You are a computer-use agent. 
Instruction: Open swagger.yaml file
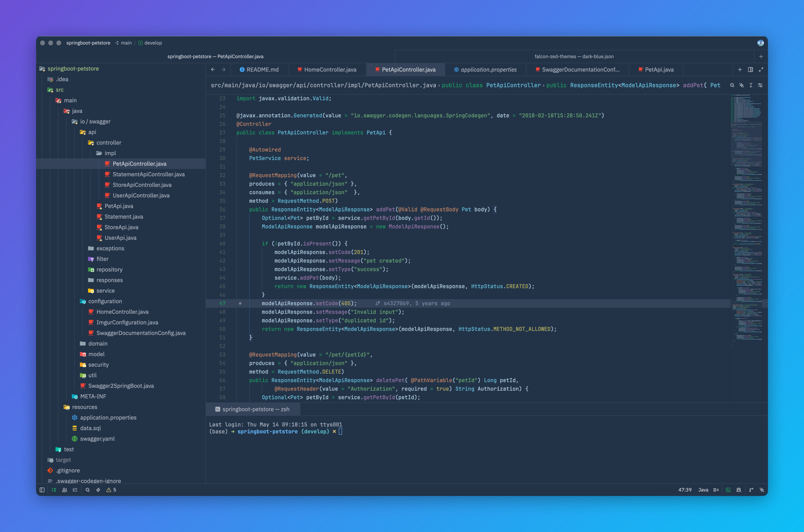97,439
